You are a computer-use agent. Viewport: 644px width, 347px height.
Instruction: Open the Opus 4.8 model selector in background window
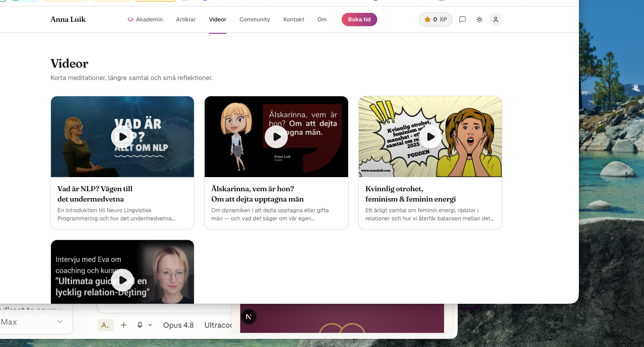coord(179,325)
